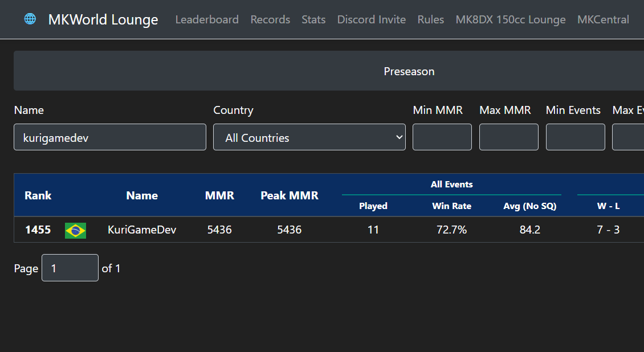This screenshot has width=644, height=352.
Task: Click the Max MMR label
Action: [x=505, y=110]
